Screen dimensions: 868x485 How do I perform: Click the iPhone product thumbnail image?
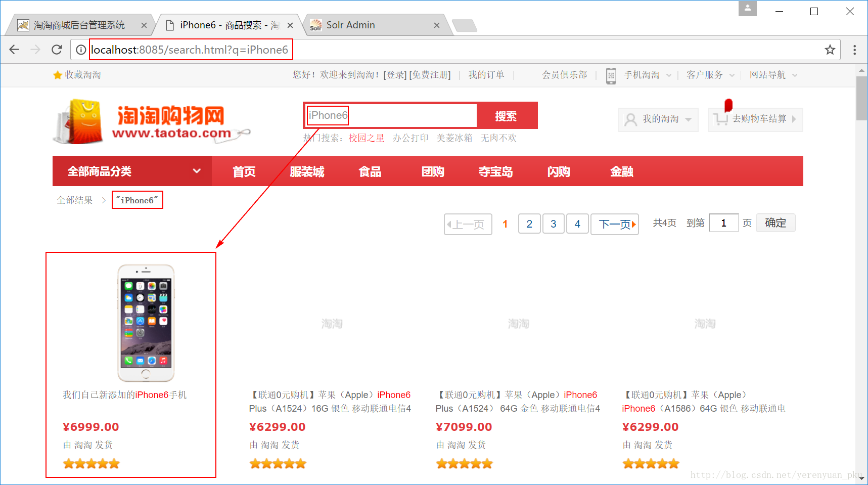coord(146,323)
